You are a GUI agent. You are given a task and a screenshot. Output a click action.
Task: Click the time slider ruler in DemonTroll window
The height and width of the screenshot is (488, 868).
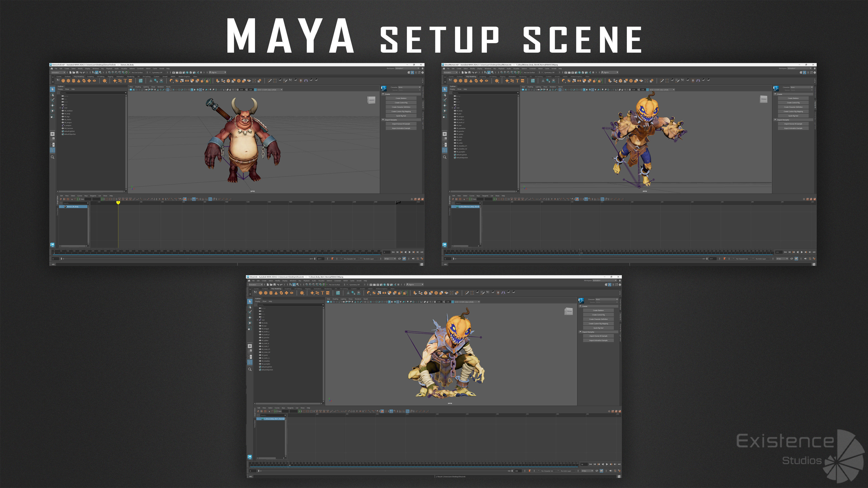[x=217, y=252]
